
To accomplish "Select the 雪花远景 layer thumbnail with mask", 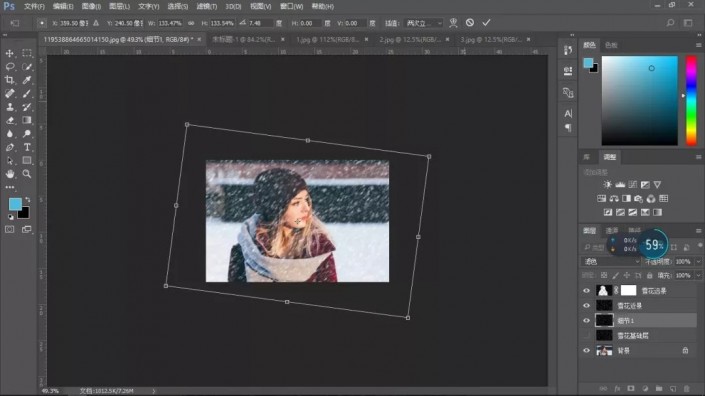I will pyautogui.click(x=603, y=290).
